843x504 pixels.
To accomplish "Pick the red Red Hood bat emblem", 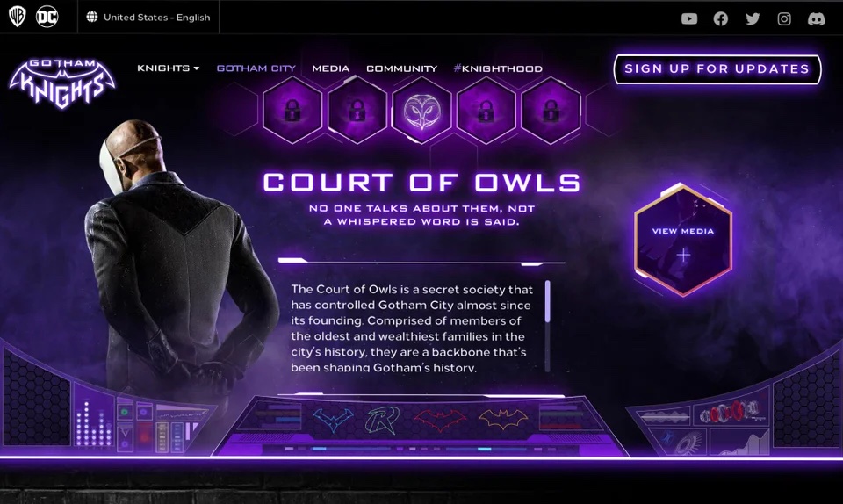I will coord(440,420).
